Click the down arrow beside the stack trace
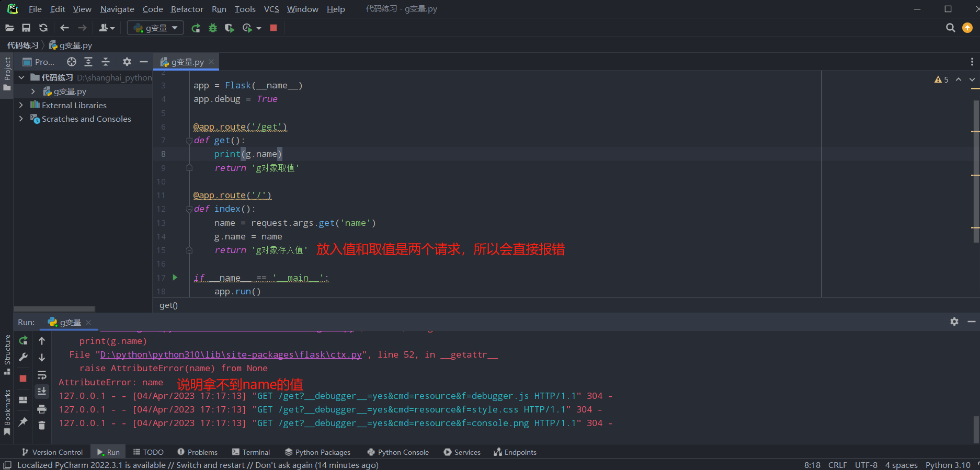 tap(42, 358)
